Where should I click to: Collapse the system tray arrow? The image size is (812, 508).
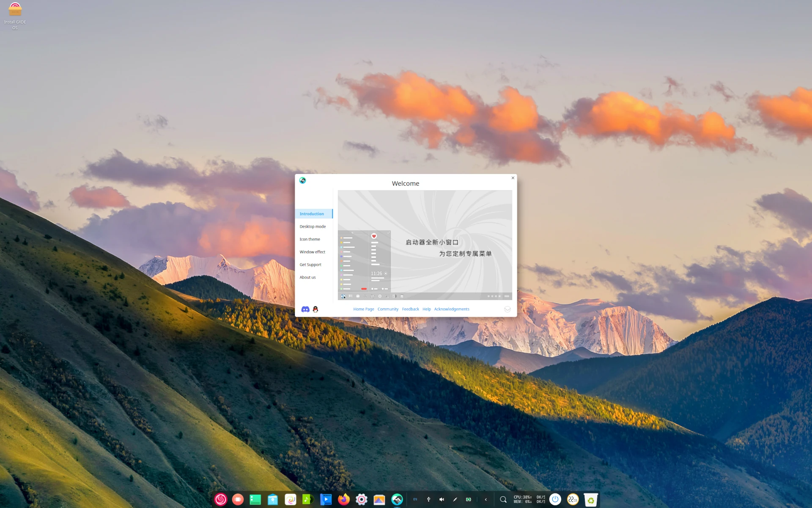coord(486,500)
